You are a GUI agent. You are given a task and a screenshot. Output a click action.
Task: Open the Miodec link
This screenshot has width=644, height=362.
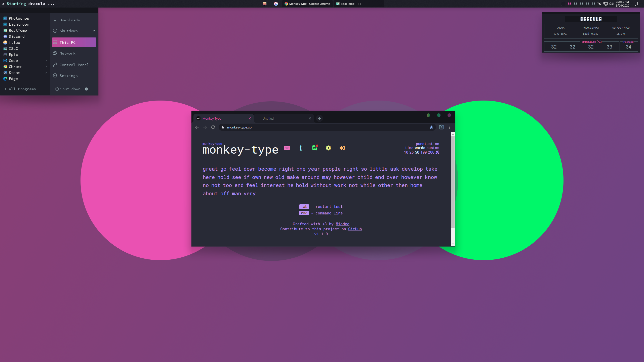[x=342, y=224]
